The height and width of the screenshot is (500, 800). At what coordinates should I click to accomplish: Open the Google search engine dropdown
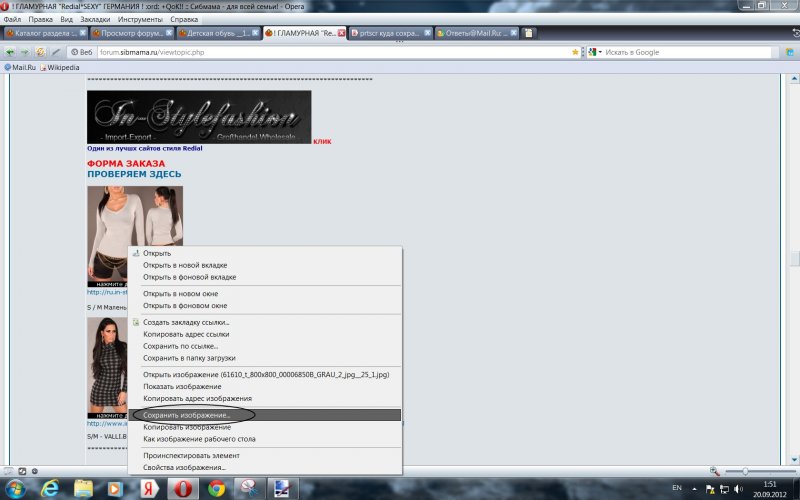tap(594, 52)
